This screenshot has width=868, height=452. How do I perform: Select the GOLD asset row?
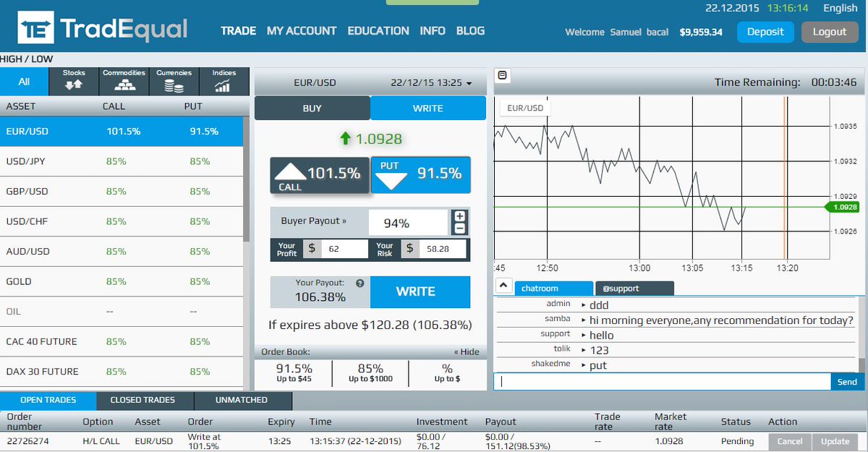click(122, 281)
